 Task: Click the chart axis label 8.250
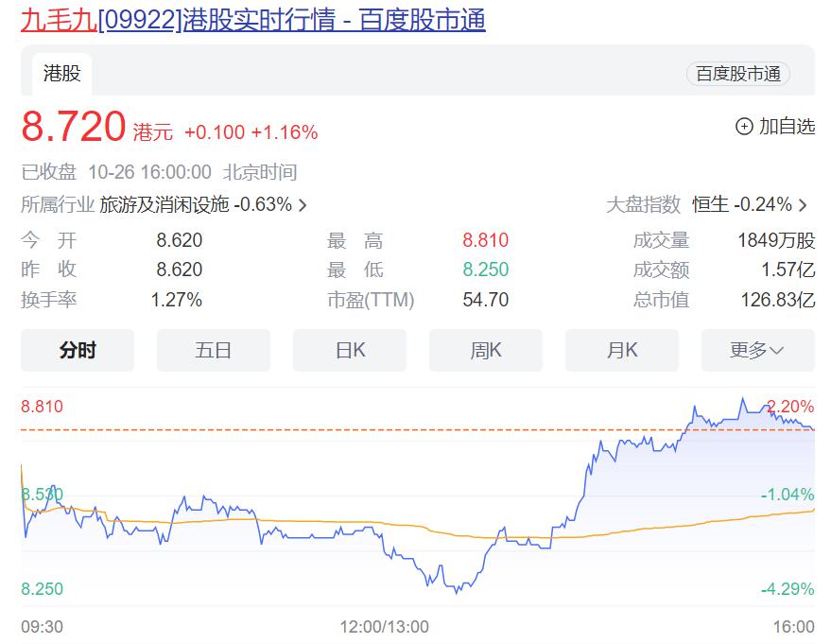pos(42,589)
